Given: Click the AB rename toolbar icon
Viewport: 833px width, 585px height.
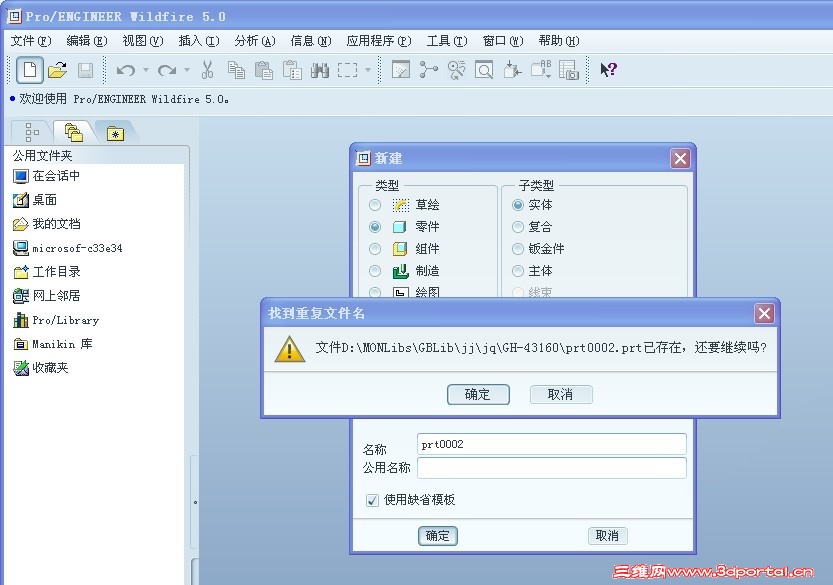Looking at the screenshot, I should [x=541, y=70].
